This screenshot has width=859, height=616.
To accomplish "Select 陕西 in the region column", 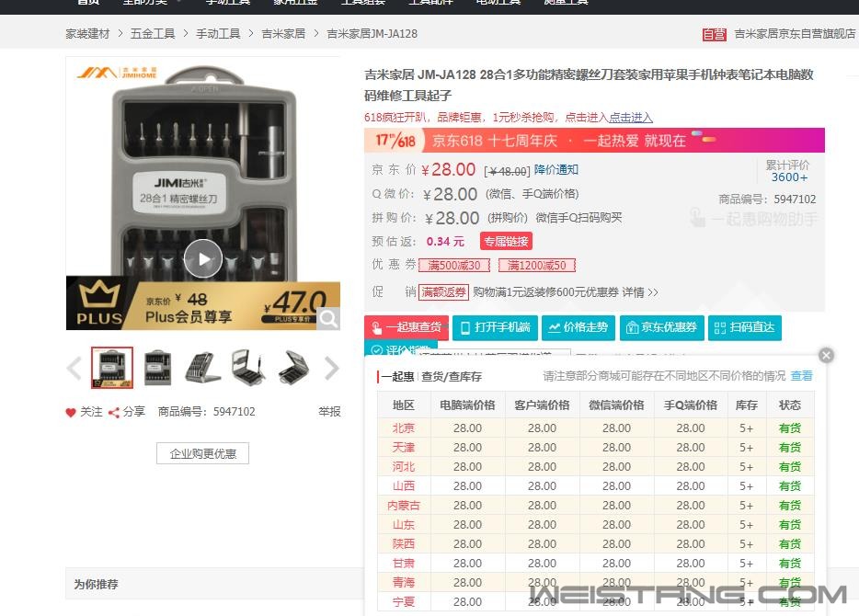I will (404, 543).
